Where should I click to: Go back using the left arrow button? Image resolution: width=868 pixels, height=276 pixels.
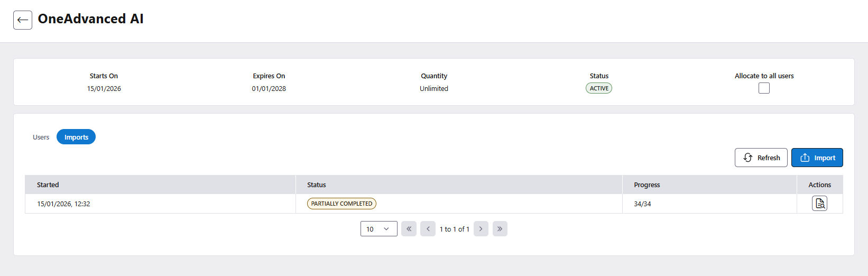23,20
